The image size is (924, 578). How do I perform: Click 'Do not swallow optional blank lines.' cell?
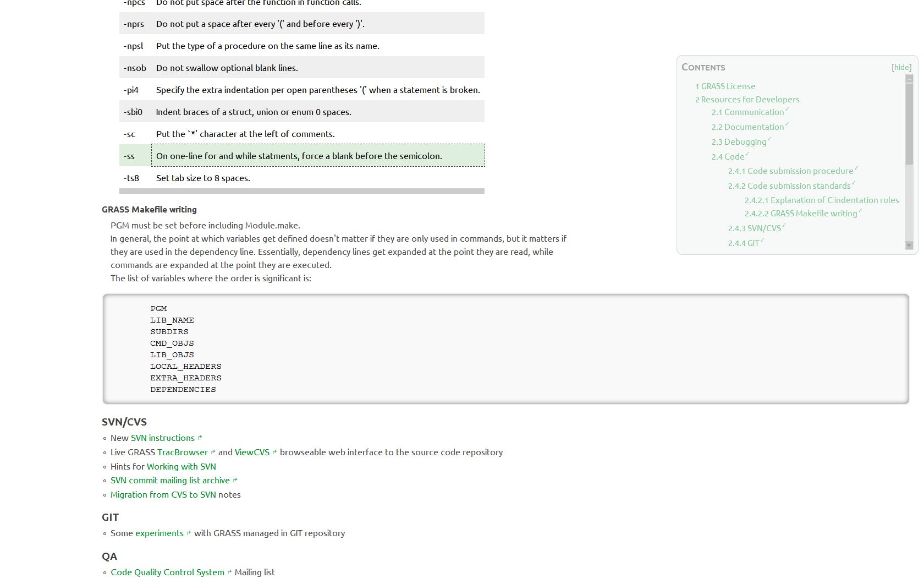[x=318, y=68]
